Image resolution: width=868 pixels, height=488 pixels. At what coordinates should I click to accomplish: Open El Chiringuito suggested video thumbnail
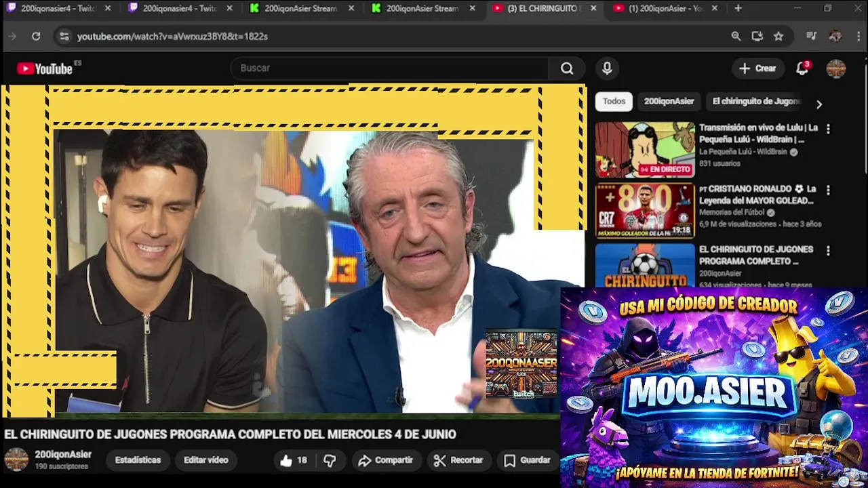pyautogui.click(x=645, y=266)
